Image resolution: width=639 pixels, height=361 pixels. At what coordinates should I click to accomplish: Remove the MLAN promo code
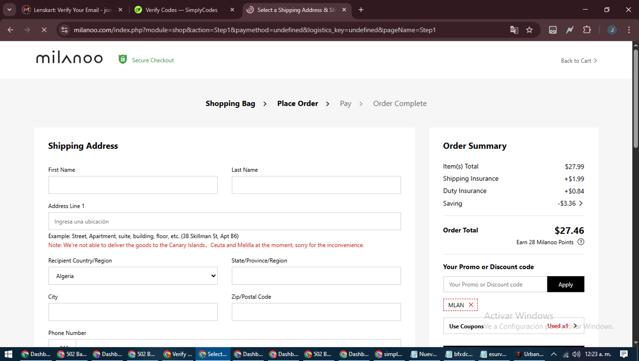coord(471,305)
